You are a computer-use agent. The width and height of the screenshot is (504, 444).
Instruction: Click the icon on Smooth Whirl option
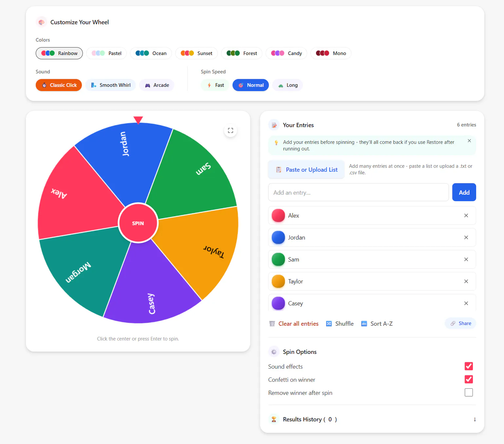click(x=94, y=85)
